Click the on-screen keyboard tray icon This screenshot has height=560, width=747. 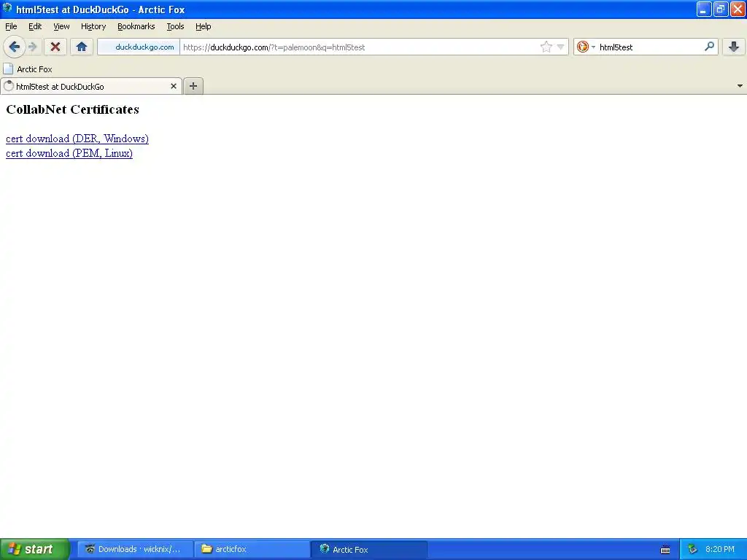(665, 550)
